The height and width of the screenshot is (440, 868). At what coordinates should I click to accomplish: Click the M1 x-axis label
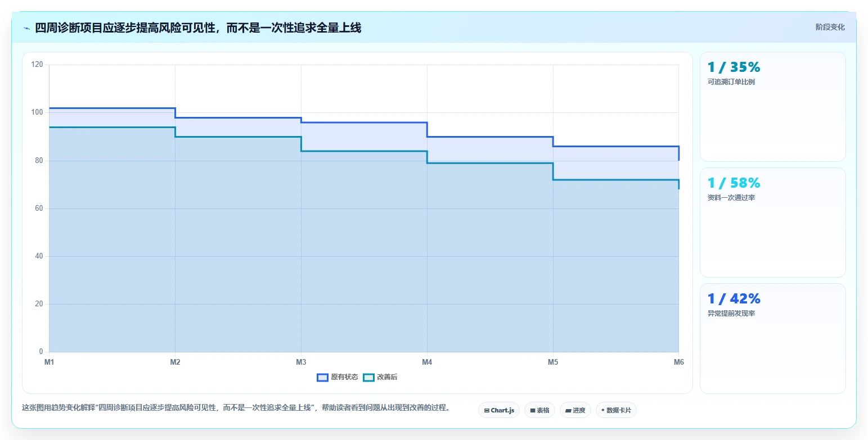[50, 362]
